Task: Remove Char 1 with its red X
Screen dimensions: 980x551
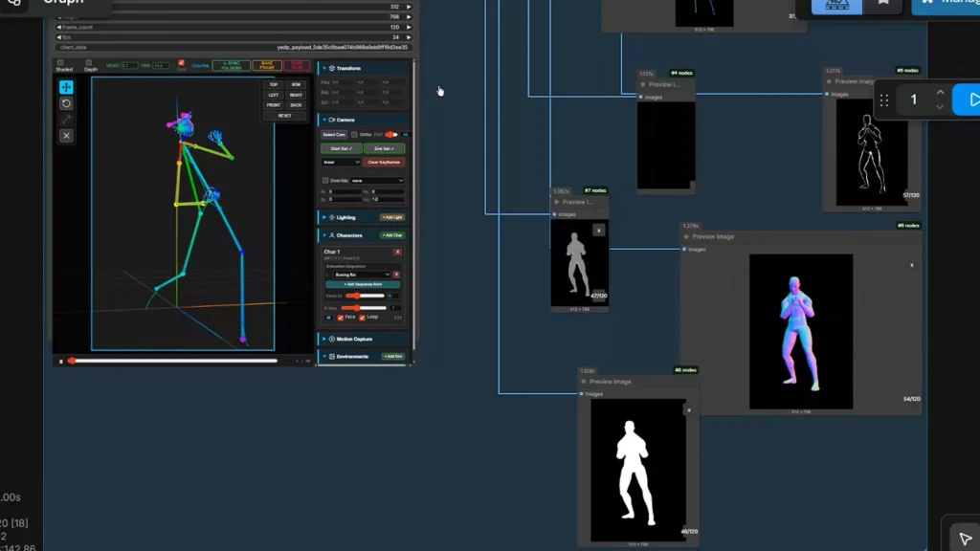Action: click(397, 252)
